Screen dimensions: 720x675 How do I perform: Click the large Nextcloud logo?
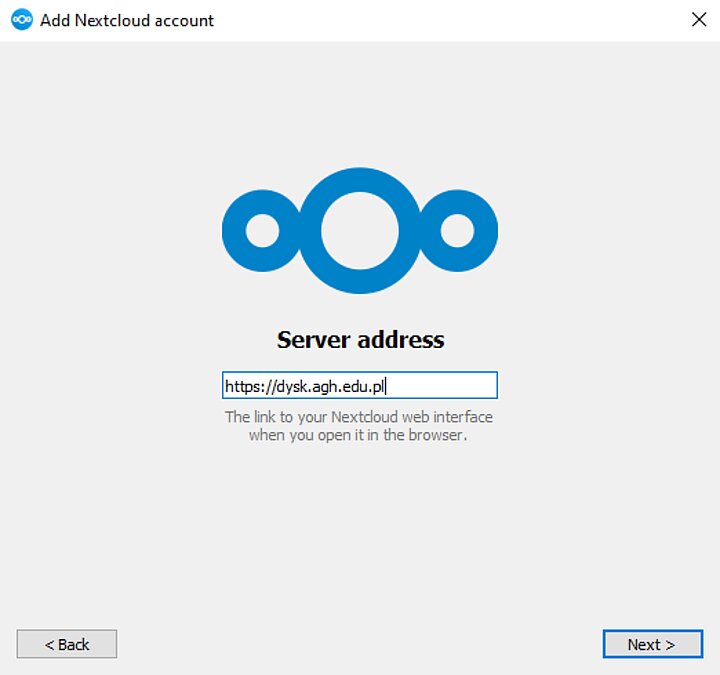point(360,231)
